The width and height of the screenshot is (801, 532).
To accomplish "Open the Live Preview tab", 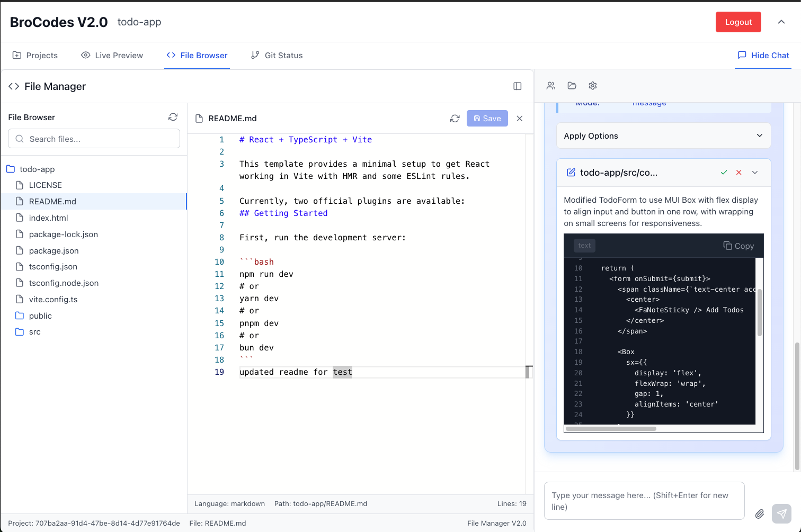I will tap(112, 56).
